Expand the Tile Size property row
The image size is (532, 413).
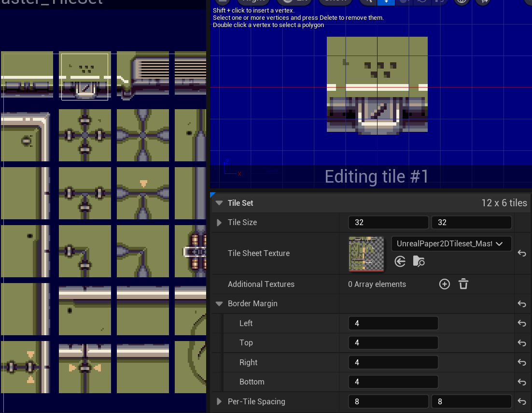click(x=219, y=222)
